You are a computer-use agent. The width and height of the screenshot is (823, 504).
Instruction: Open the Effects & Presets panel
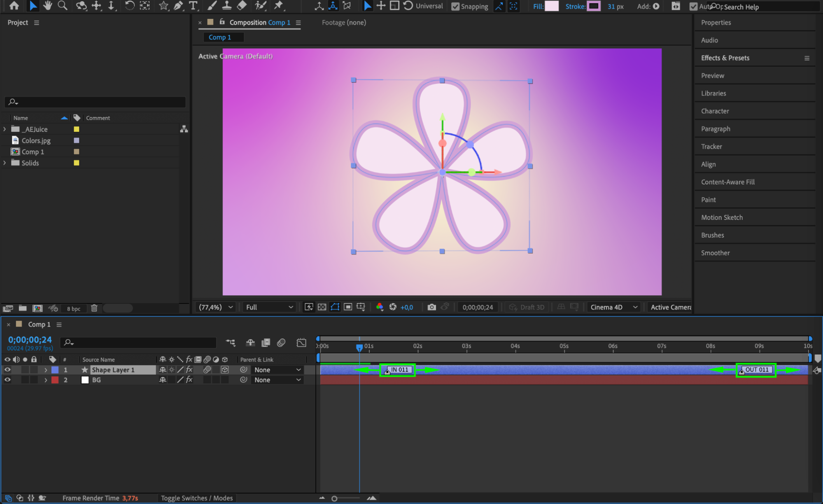coord(725,58)
